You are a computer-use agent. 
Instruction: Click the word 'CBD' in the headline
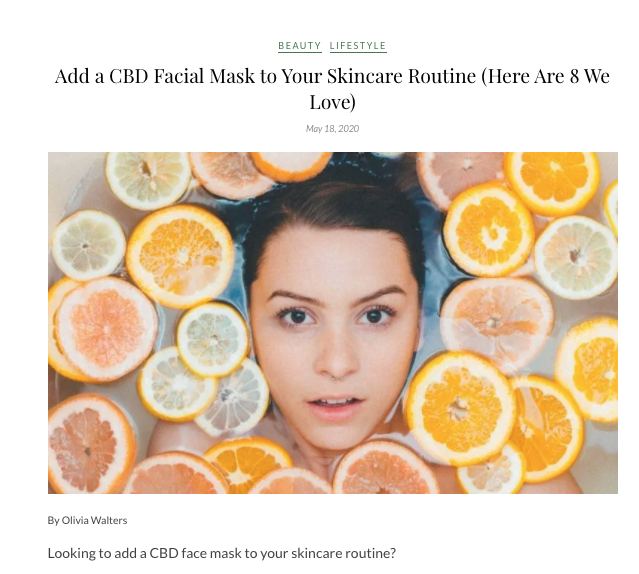(128, 76)
